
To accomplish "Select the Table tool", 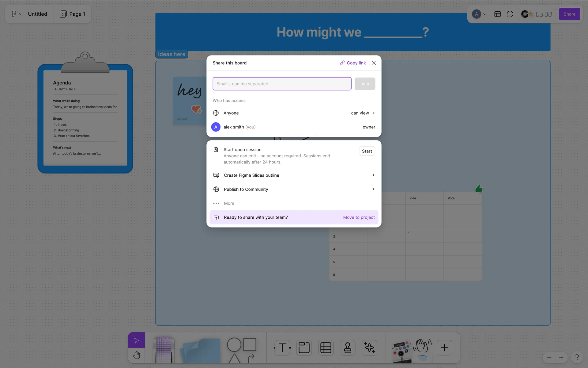I will [326, 348].
